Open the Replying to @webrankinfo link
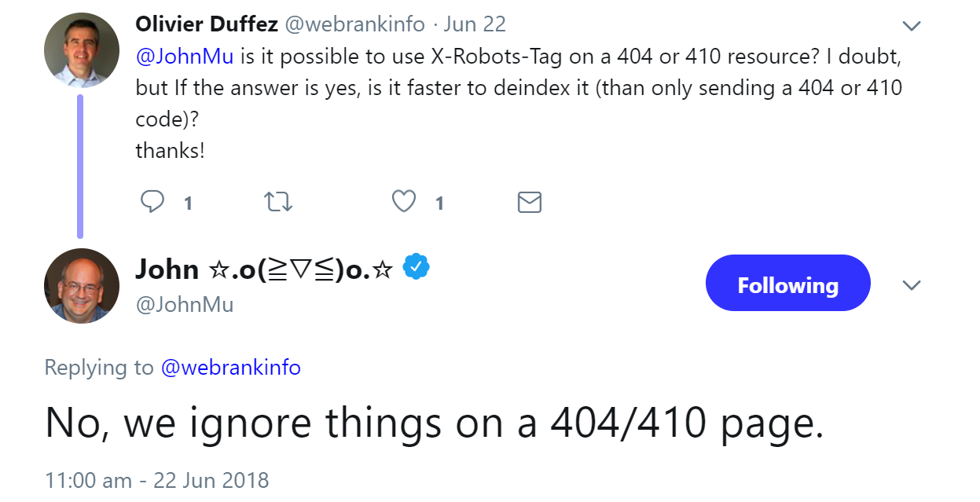The width and height of the screenshot is (980, 502). (x=231, y=367)
